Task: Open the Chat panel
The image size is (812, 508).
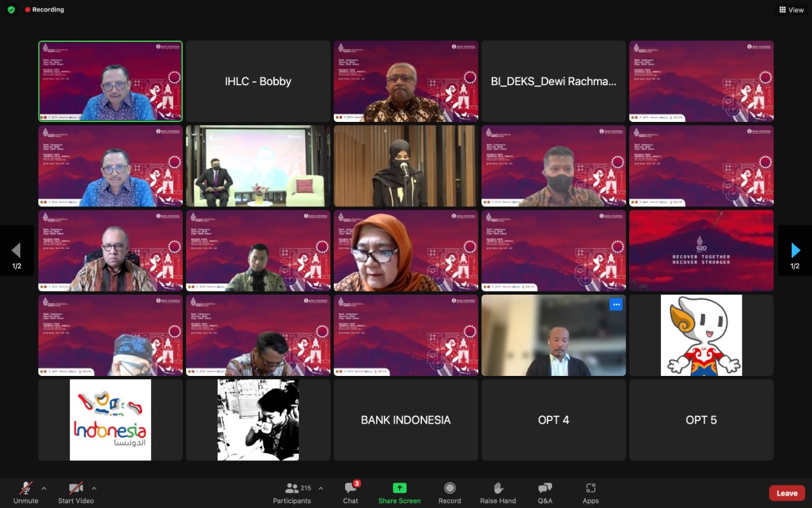Action: click(x=351, y=488)
